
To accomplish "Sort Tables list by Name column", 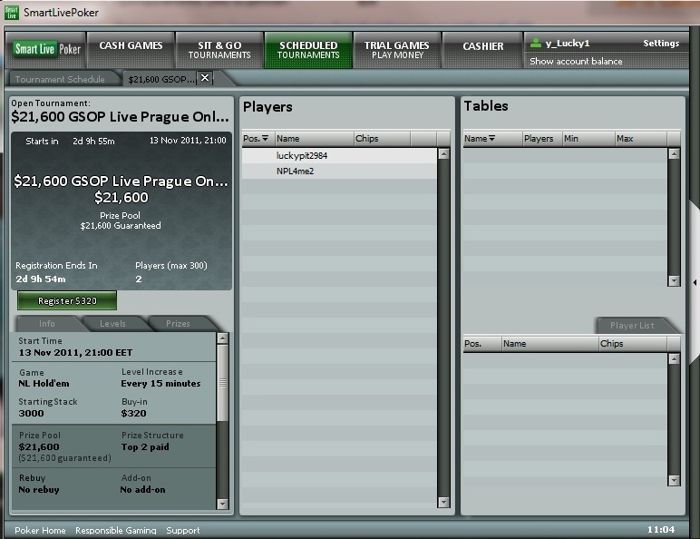I will [x=492, y=138].
